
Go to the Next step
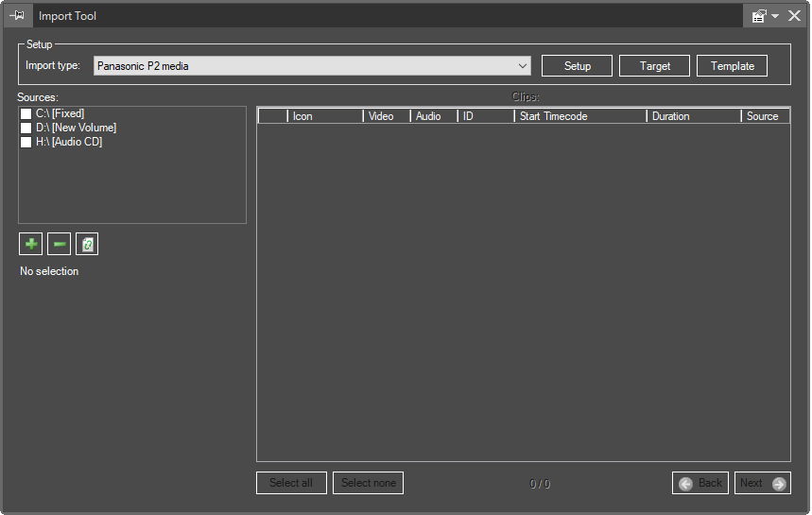click(762, 483)
